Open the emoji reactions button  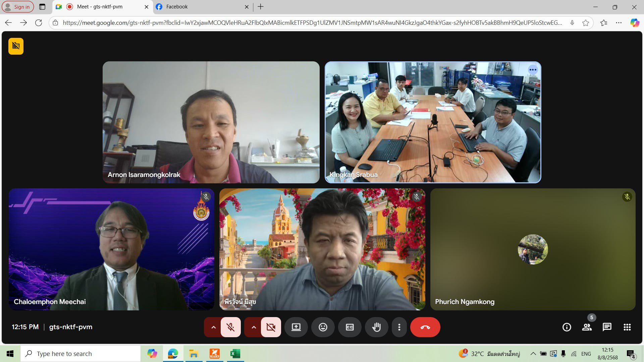(x=323, y=327)
